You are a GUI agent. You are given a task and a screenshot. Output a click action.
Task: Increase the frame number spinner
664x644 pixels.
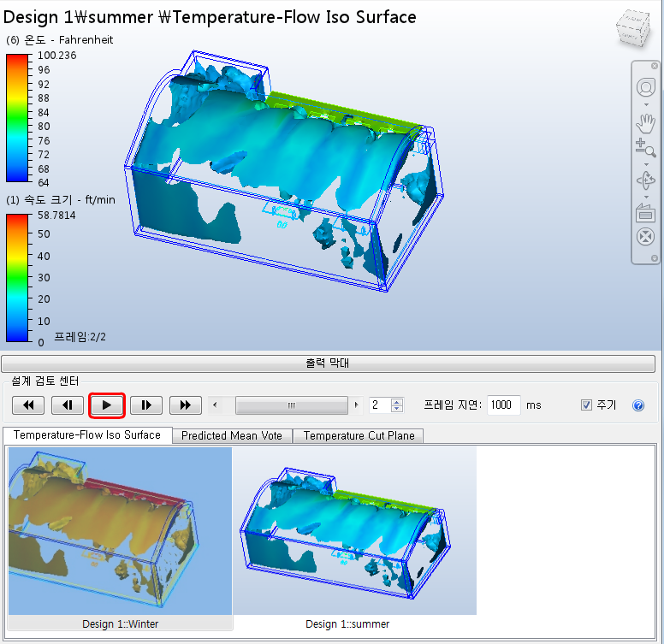point(397,402)
